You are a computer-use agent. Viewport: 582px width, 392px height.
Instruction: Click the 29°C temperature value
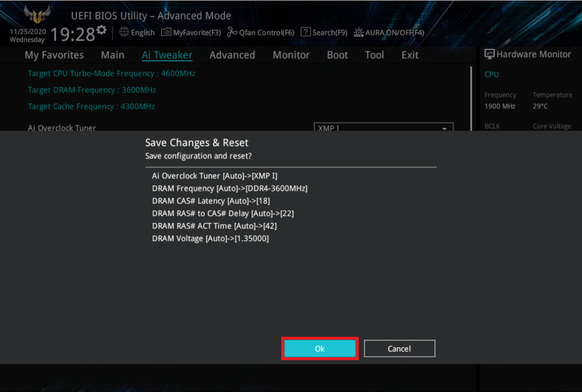[x=541, y=106]
